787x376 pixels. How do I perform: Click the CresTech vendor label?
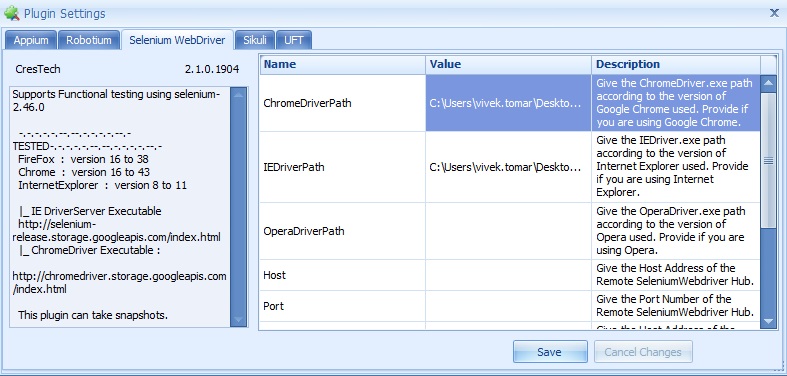coord(38,69)
